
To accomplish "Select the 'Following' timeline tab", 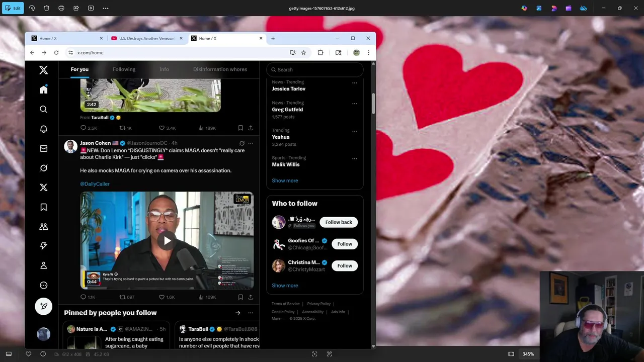I will tap(124, 69).
